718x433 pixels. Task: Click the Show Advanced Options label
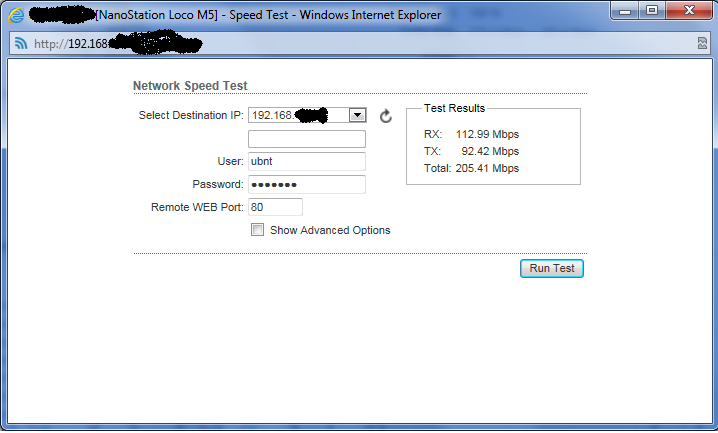pyautogui.click(x=330, y=230)
